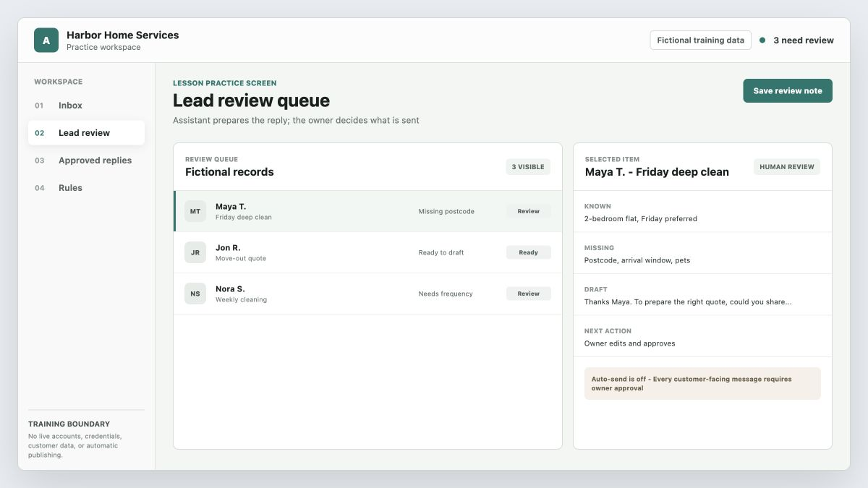This screenshot has height=488, width=868.
Task: Click the Human Review tag
Action: pos(787,167)
